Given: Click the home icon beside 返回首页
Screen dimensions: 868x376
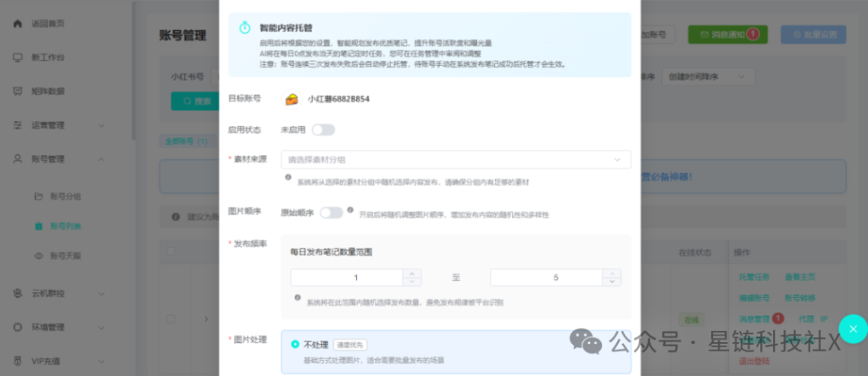Looking at the screenshot, I should coord(18,24).
